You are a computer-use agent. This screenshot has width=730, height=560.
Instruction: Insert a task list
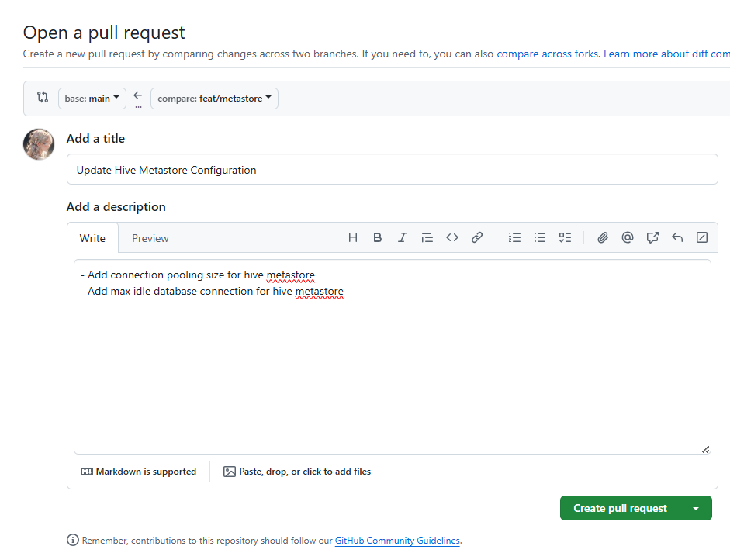[565, 238]
